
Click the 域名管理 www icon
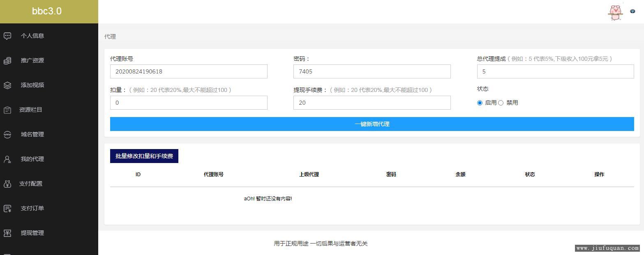click(x=7, y=135)
